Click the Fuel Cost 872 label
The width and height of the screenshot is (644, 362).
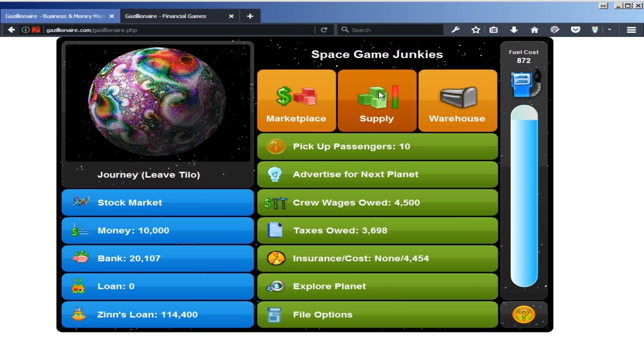[x=524, y=56]
